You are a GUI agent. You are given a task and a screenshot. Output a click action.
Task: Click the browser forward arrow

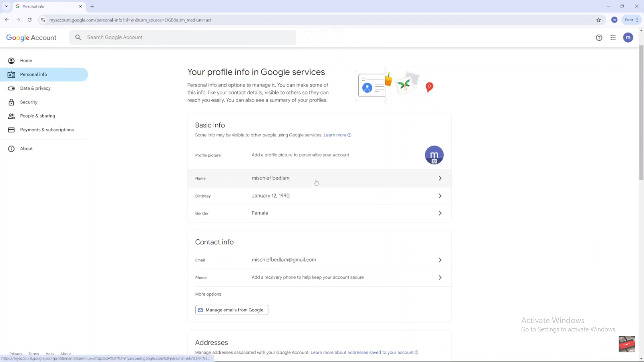click(x=18, y=20)
